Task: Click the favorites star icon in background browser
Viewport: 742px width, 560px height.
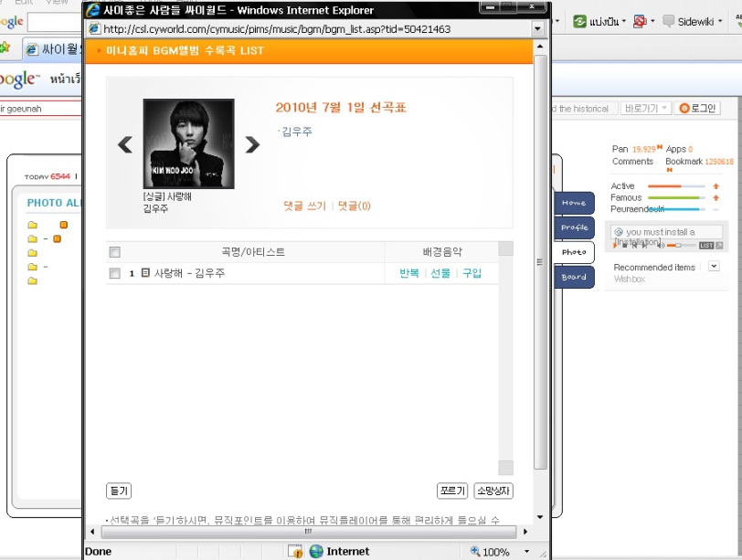Action: (x=5, y=48)
